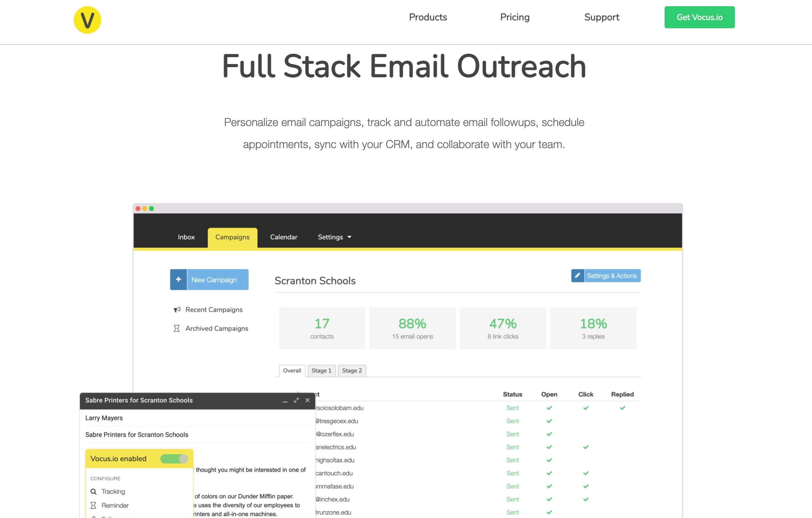Click the pencil icon on Settings & Actions button
The height and width of the screenshot is (518, 812).
point(578,276)
